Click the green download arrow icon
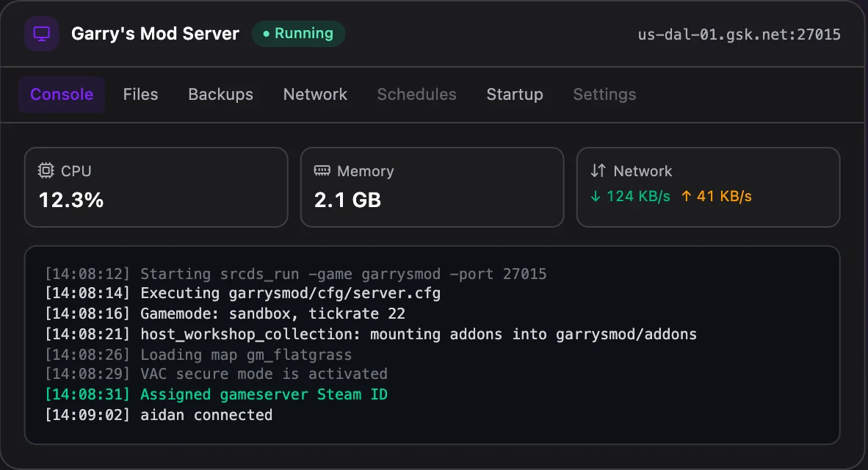The image size is (868, 470). [x=596, y=197]
